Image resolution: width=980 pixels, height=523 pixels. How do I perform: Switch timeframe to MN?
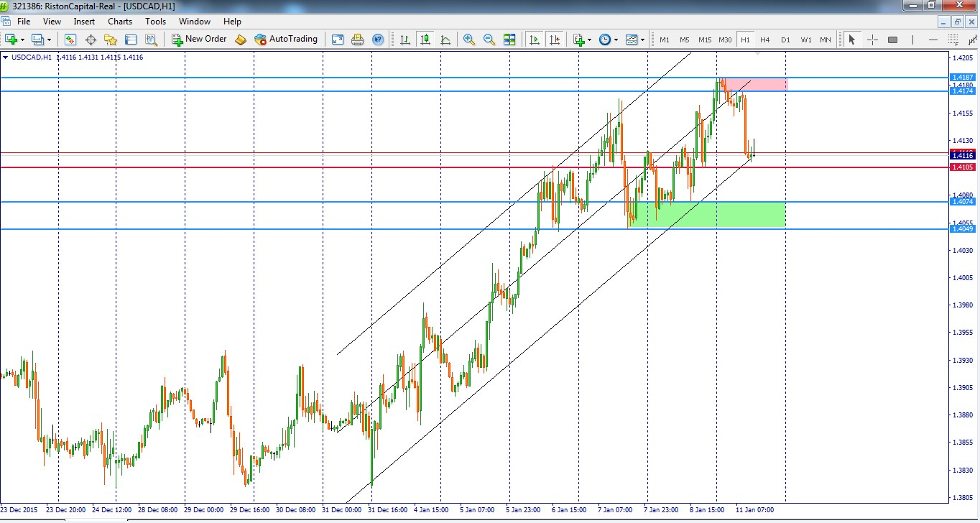tap(826, 40)
